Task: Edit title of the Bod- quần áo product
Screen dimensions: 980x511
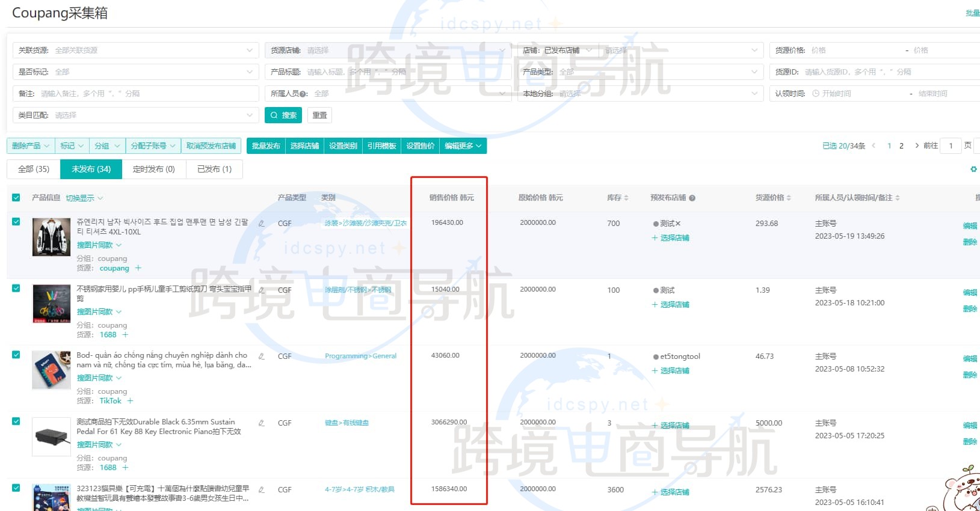Action: (x=262, y=356)
